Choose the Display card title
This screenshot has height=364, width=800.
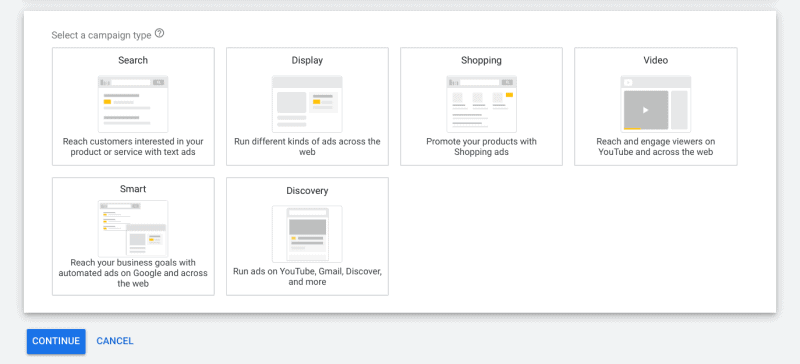pos(307,60)
